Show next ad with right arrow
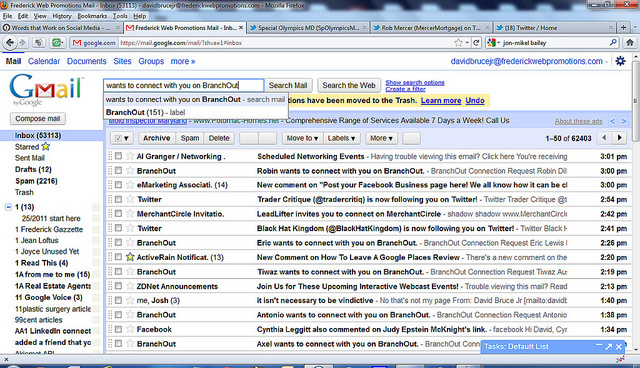Screen dimensions: 640x368 624,121
